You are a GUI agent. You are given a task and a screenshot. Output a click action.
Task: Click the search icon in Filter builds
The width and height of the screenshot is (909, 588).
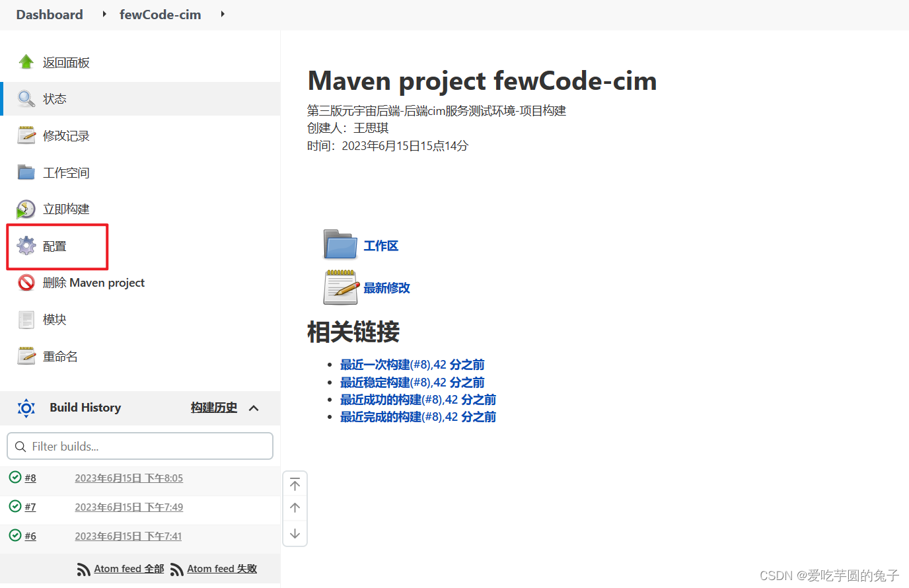point(20,447)
